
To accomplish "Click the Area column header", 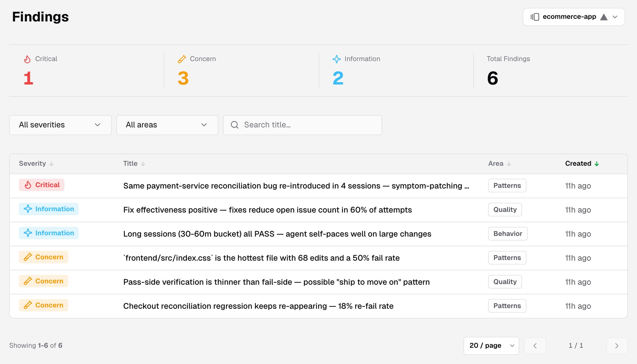I will 500,163.
